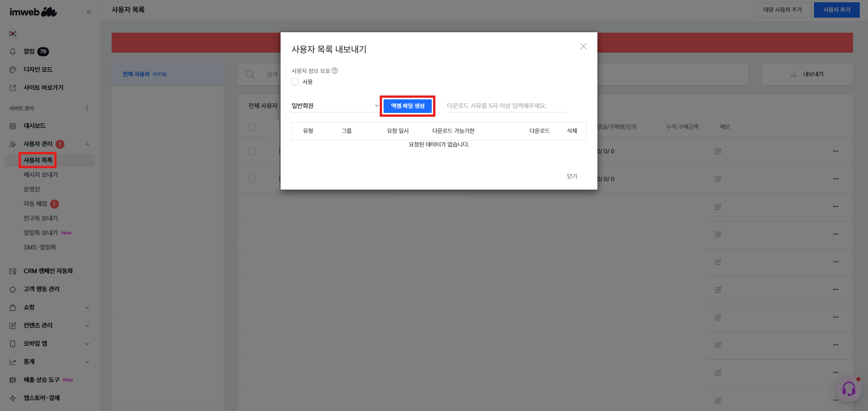The image size is (868, 411).
Task: Open 디자인 모드 palette icon
Action: tap(13, 70)
